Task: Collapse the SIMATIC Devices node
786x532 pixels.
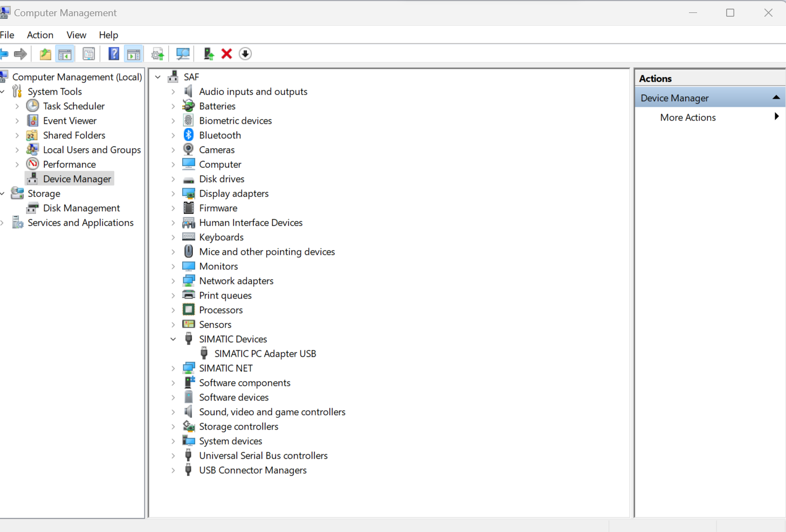Action: click(x=173, y=339)
